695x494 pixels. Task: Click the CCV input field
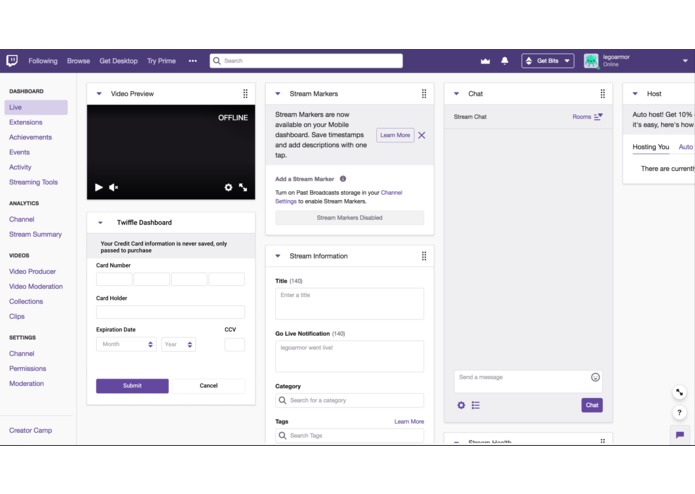point(234,345)
